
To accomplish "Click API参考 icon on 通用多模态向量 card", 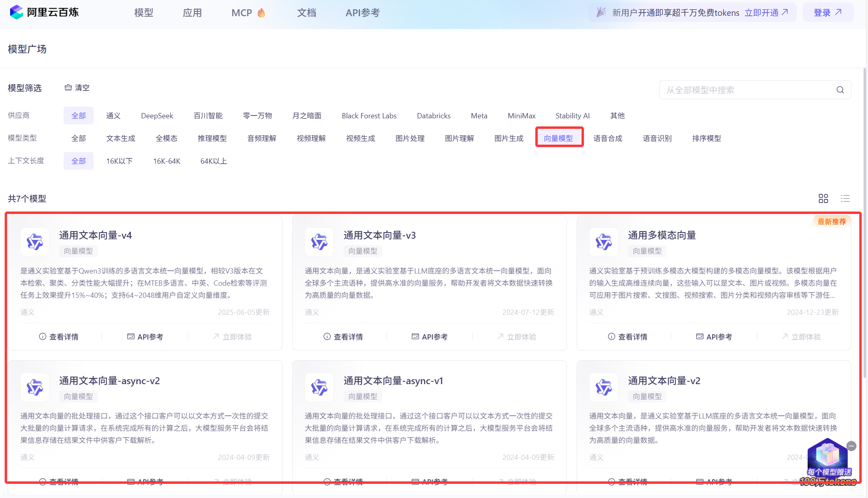I will [x=700, y=336].
